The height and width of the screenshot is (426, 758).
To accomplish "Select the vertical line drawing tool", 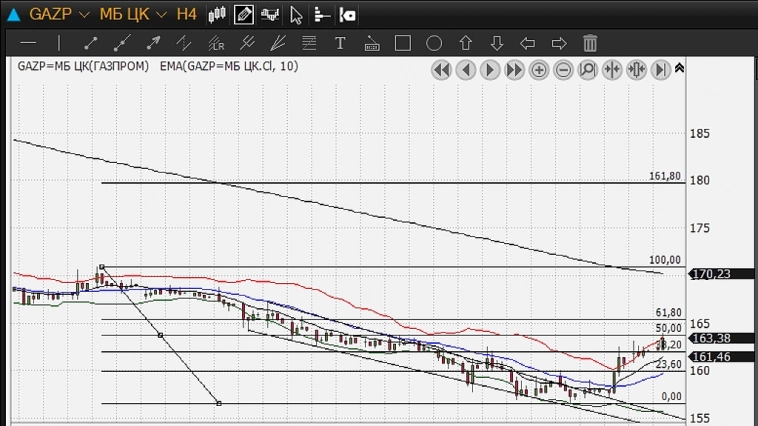I will point(59,43).
